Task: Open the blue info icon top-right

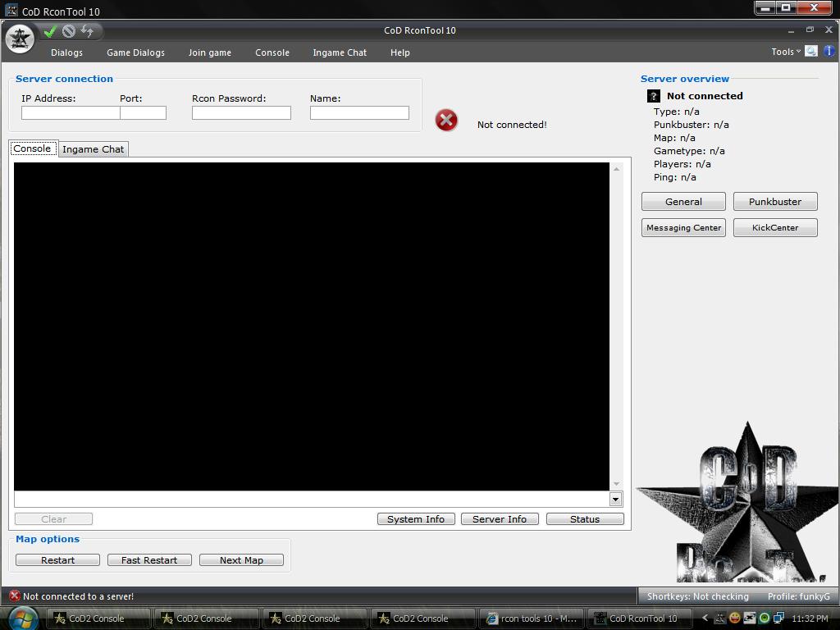Action: tap(829, 51)
